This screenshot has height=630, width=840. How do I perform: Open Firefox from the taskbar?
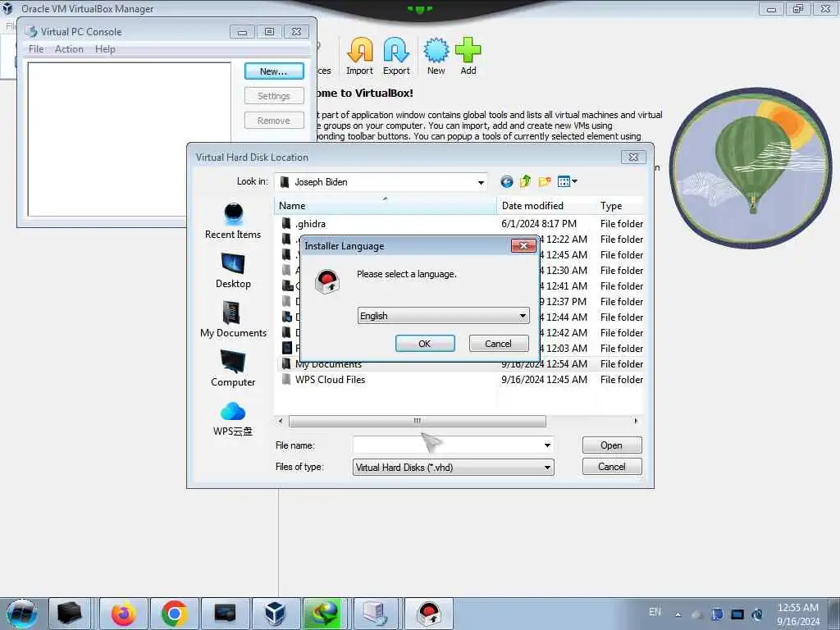(124, 614)
